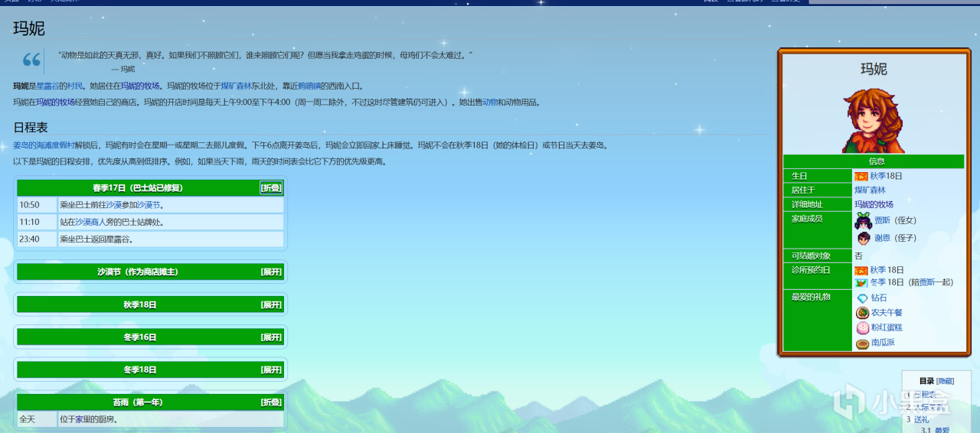
Task: Click the Jas (贾斯) portrait icon
Action: pyautogui.click(x=864, y=221)
